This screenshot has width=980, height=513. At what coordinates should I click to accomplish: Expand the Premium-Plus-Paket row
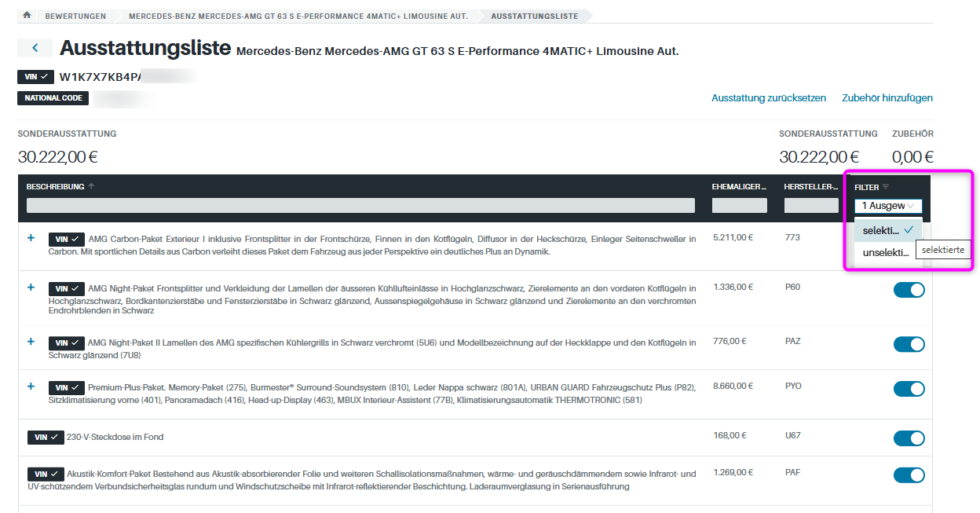31,387
